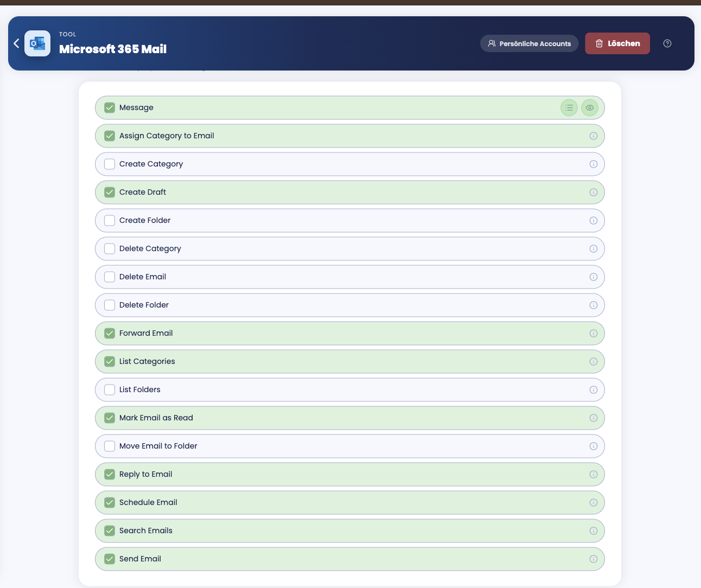Click the Delete Folder label text
The width and height of the screenshot is (701, 588).
[144, 305]
